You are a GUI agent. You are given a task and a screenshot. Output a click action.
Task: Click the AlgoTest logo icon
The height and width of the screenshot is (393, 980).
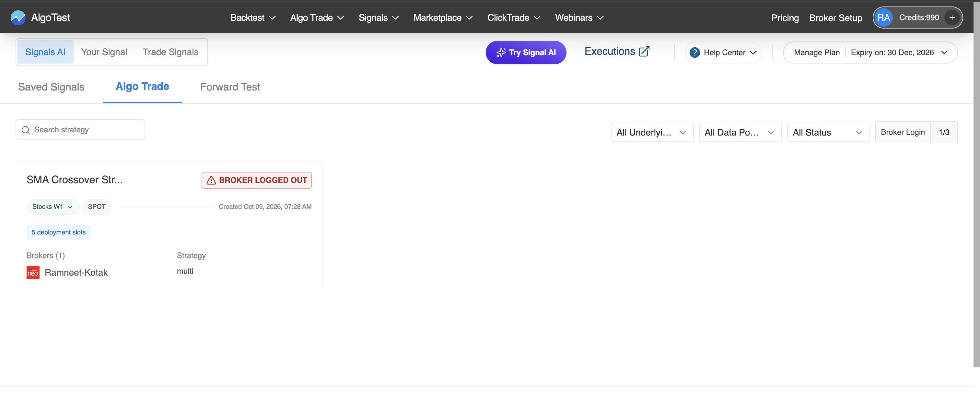point(18,18)
